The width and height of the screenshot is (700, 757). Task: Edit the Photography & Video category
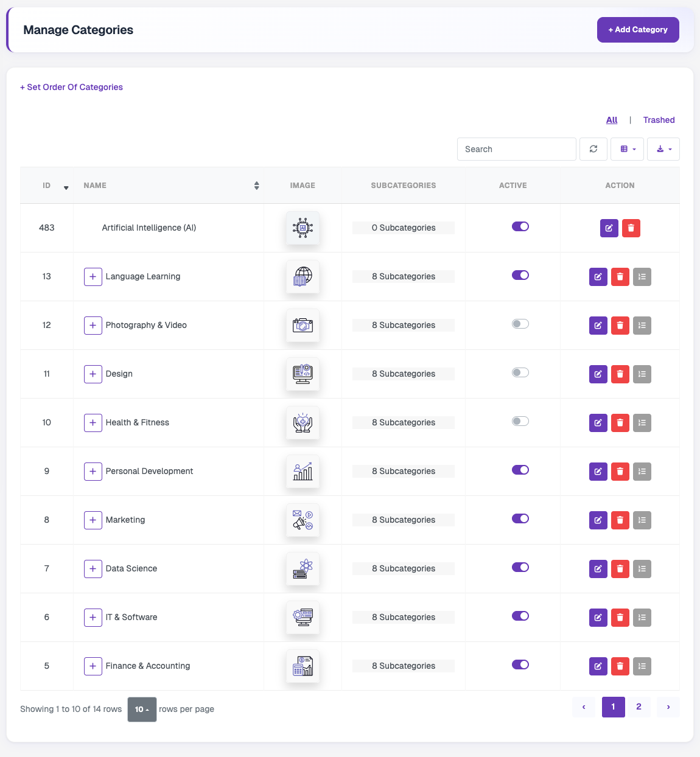pos(598,326)
